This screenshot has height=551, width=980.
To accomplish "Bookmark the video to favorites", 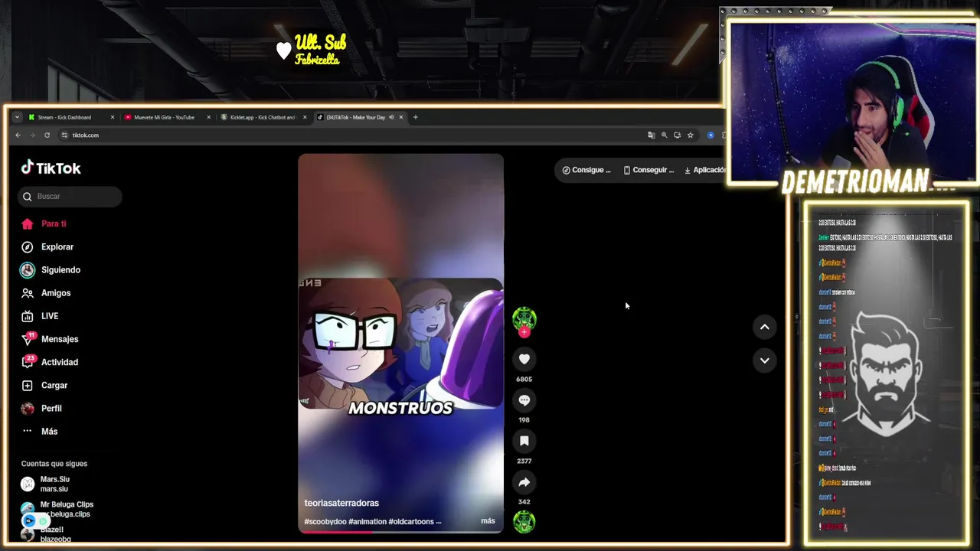I will (524, 441).
